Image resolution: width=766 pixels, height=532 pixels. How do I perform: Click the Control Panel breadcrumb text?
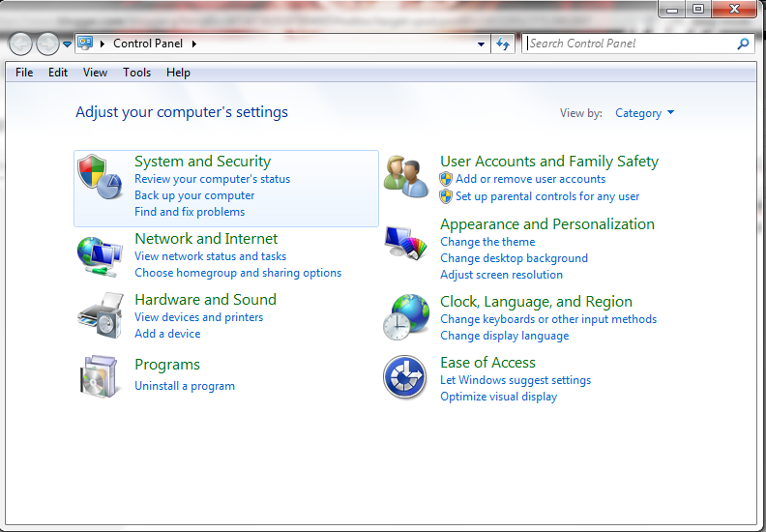pos(148,44)
